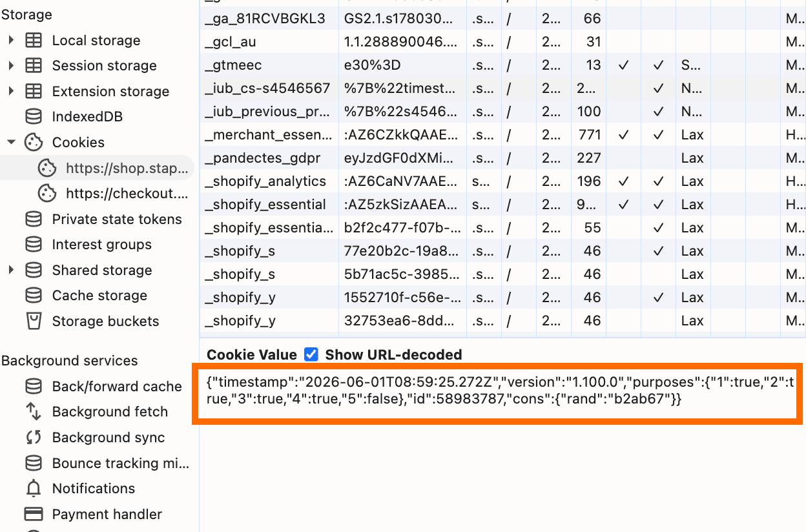Viewport: 806px width, 532px height.
Task: Open Storage buckets entry
Action: [x=105, y=322]
